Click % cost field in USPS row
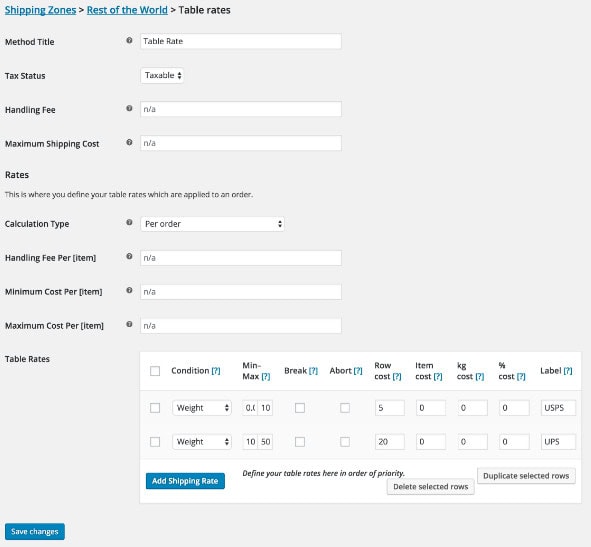 point(514,408)
